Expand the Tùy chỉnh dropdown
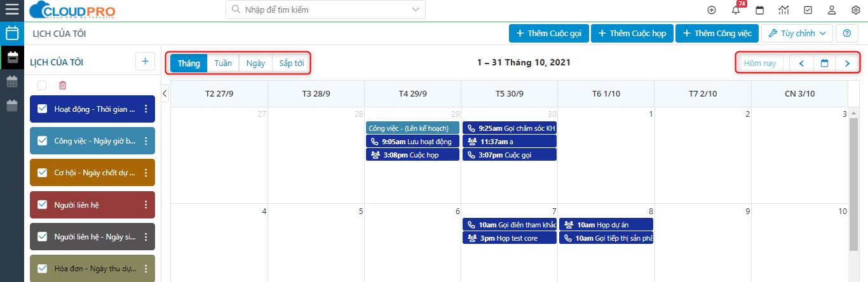 pyautogui.click(x=797, y=33)
